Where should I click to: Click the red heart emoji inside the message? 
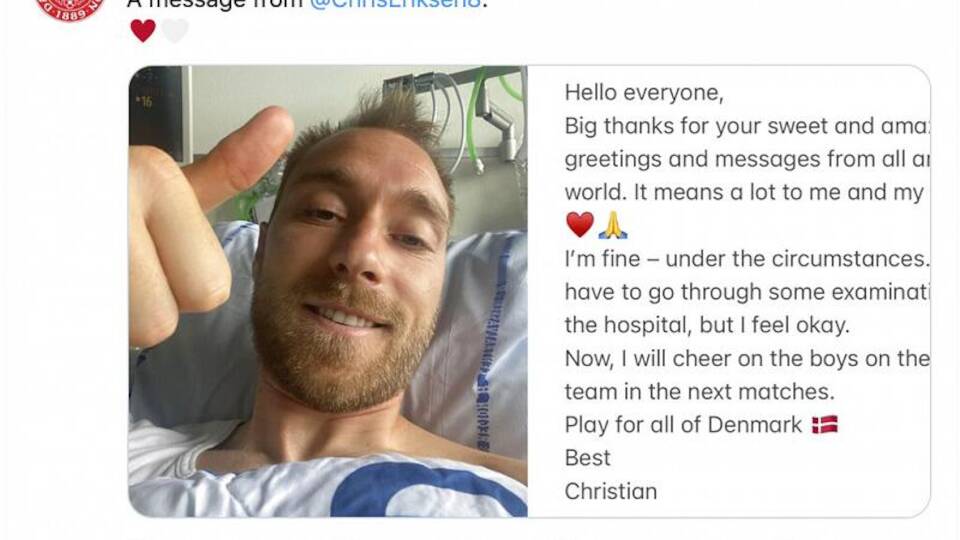coord(579,225)
